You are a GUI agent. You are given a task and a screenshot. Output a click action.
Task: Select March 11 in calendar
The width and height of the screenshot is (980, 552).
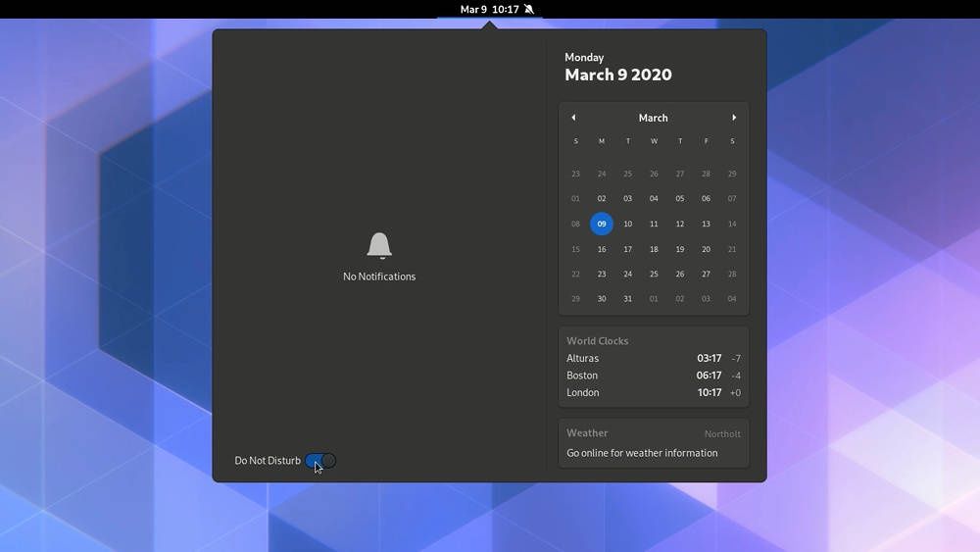pyautogui.click(x=654, y=224)
